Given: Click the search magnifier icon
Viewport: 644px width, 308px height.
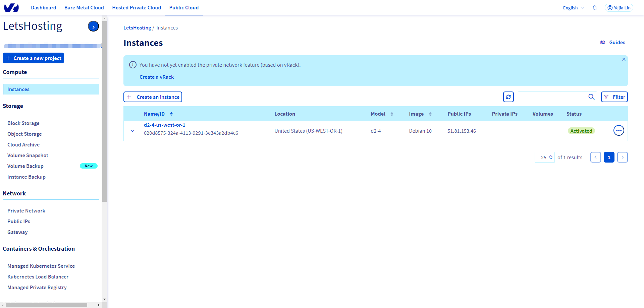Looking at the screenshot, I should [x=591, y=97].
